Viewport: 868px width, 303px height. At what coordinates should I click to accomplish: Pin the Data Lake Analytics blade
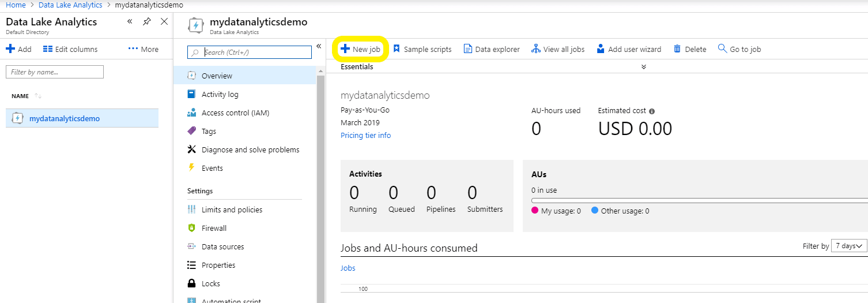(147, 21)
